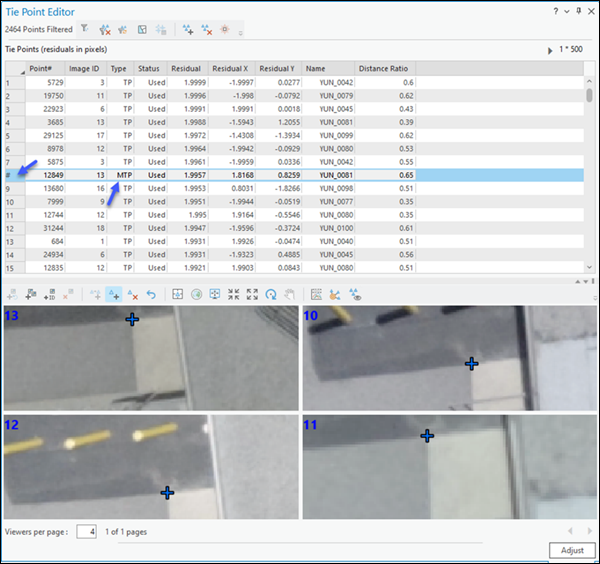This screenshot has height=564, width=600.
Task: Click the blue undo arrow icon
Action: 151,294
